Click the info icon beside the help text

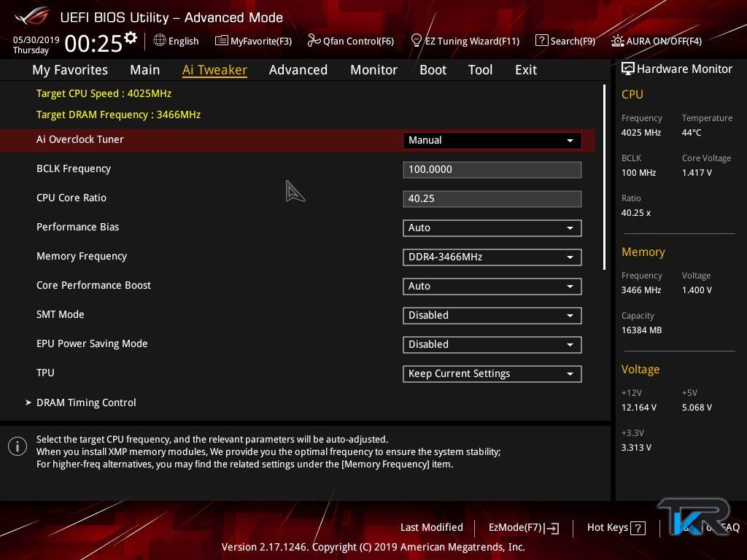18,447
